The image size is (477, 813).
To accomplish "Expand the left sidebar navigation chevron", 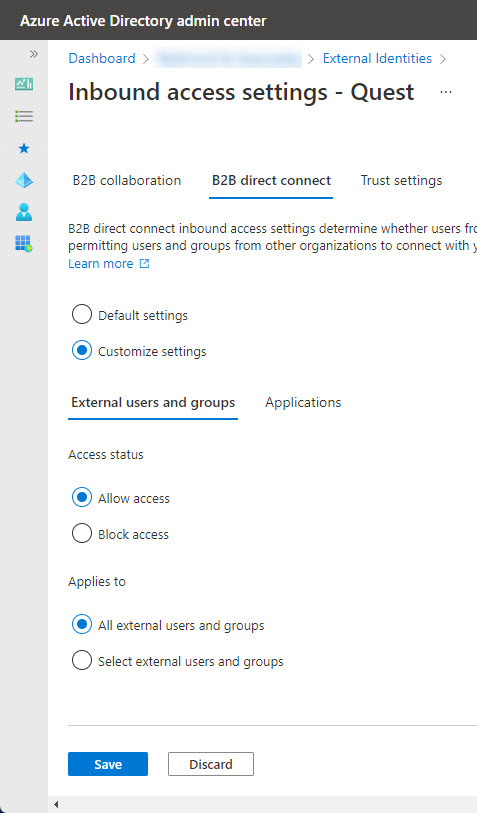I will pos(34,54).
